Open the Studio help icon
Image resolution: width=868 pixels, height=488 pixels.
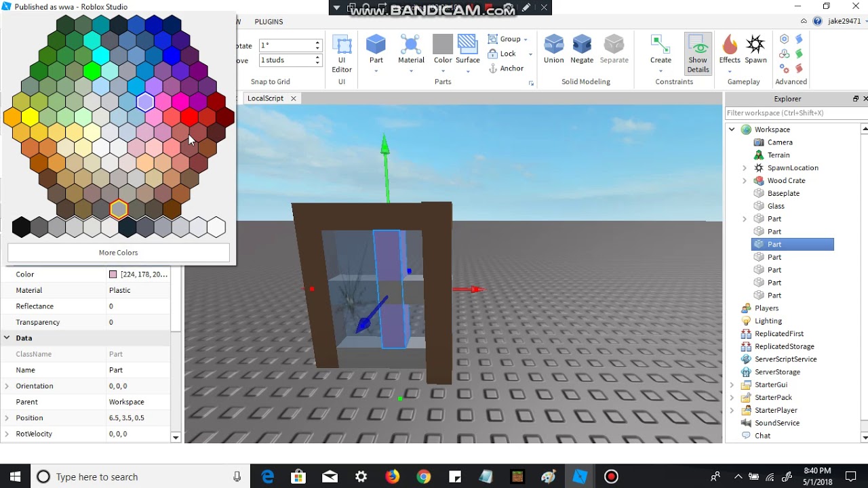(x=818, y=21)
